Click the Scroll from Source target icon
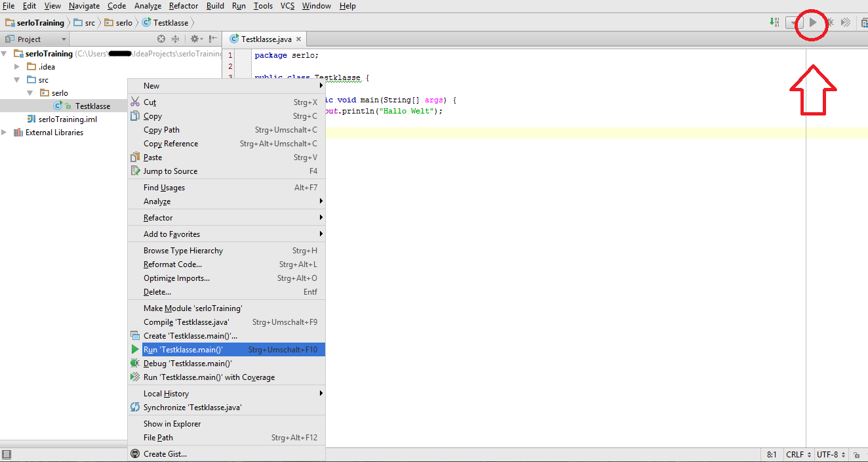The width and height of the screenshot is (868, 462). pos(161,39)
